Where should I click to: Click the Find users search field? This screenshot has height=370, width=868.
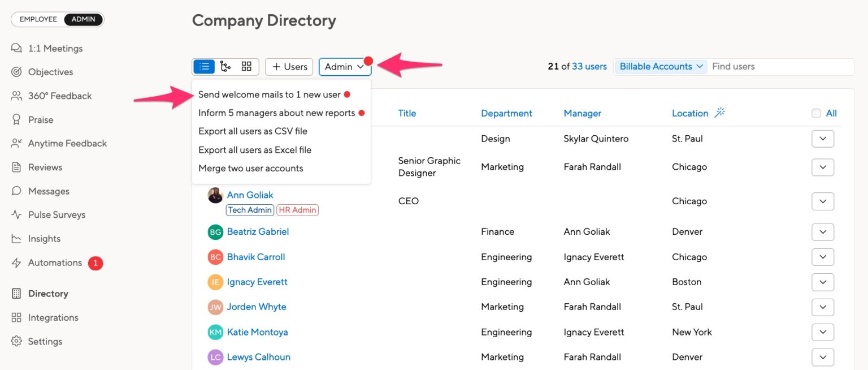click(780, 66)
